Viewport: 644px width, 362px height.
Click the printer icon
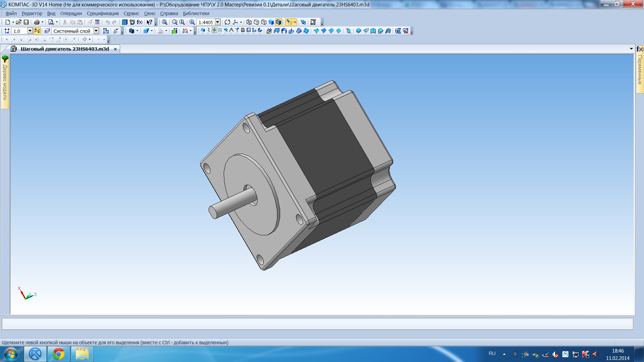pos(37,22)
